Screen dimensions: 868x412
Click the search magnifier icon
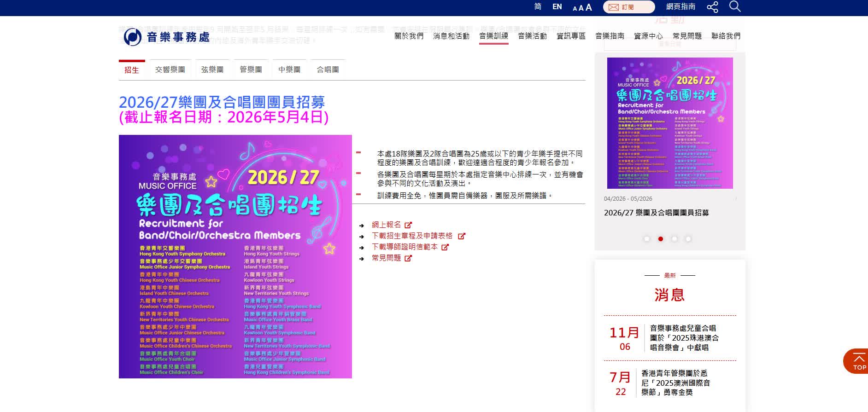(x=735, y=6)
